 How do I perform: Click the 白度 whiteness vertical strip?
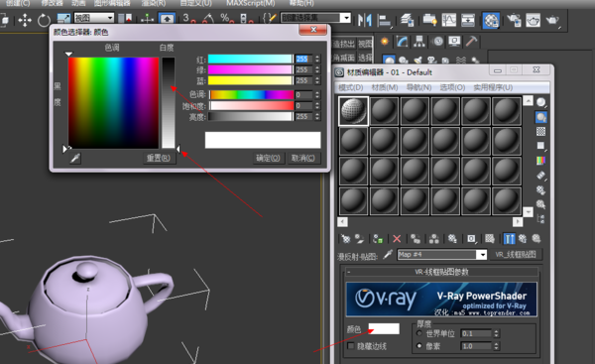point(169,102)
